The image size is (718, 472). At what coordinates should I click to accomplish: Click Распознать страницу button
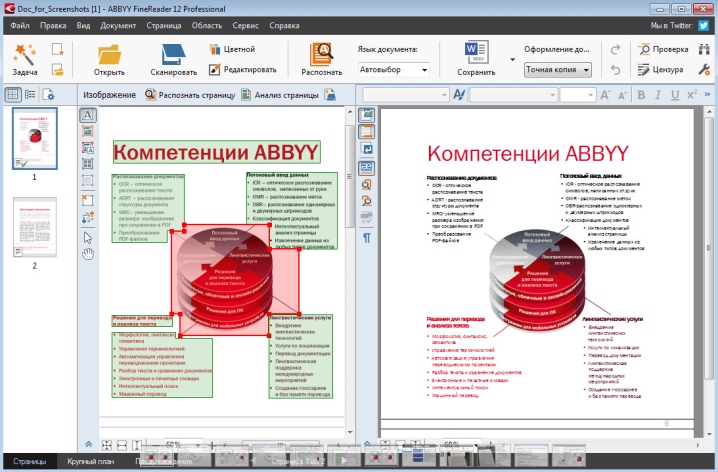coord(190,95)
